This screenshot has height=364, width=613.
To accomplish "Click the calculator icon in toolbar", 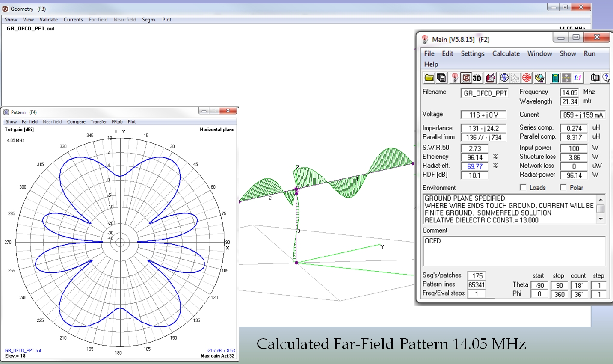I will (x=555, y=78).
